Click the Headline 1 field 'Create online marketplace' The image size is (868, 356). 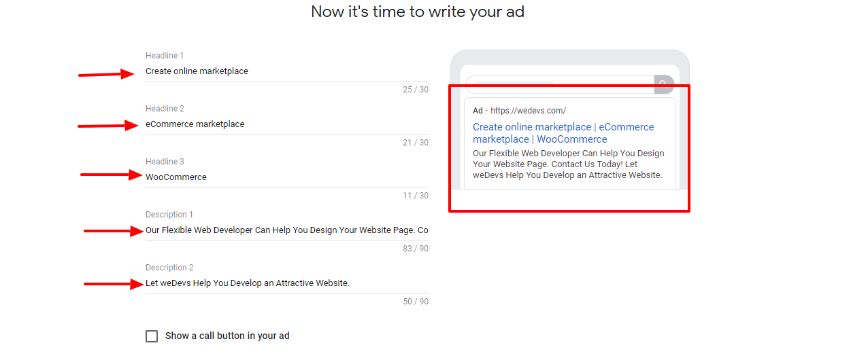click(x=286, y=71)
